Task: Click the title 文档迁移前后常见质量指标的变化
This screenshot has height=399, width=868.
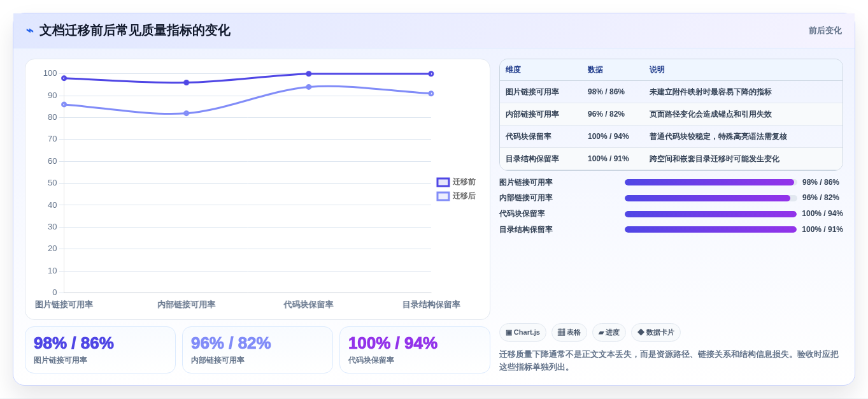Action: (135, 31)
